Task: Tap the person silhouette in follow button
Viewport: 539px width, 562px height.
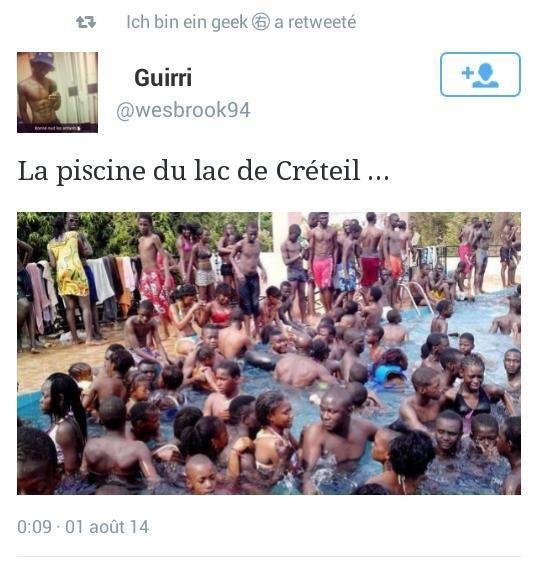Action: [486, 75]
